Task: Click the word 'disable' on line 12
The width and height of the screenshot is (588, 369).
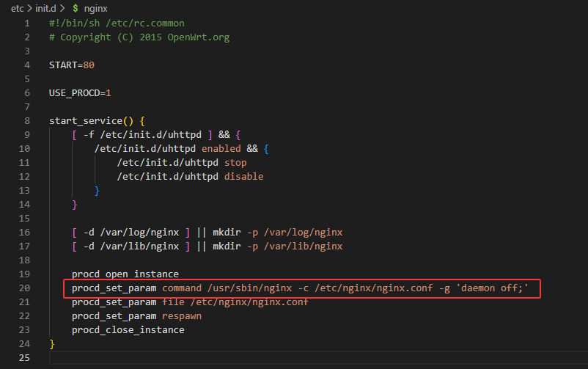Action: (x=243, y=176)
